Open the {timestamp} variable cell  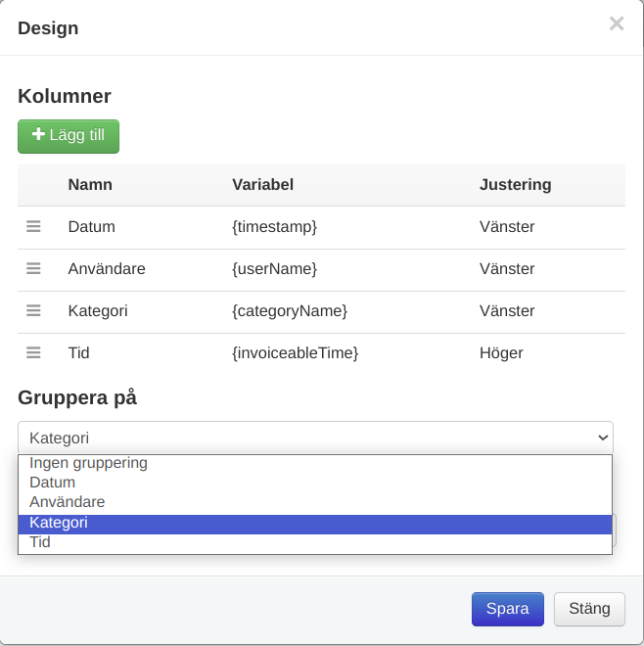[274, 226]
